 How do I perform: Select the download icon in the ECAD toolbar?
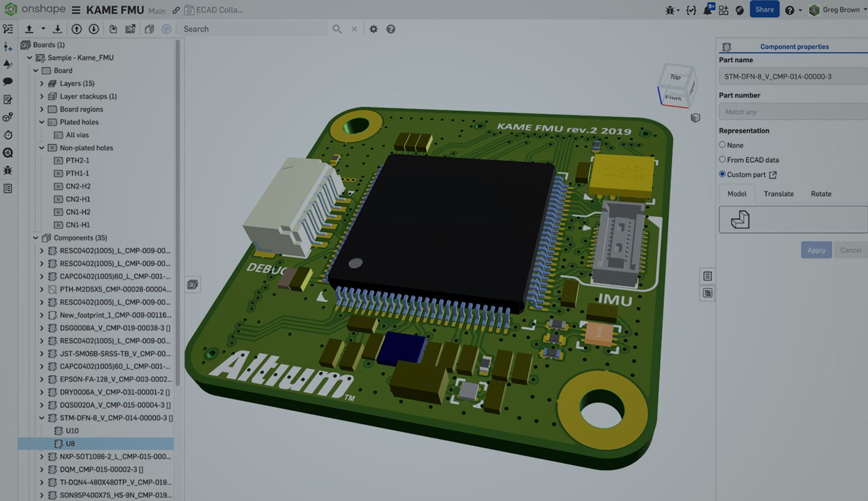[x=56, y=29]
